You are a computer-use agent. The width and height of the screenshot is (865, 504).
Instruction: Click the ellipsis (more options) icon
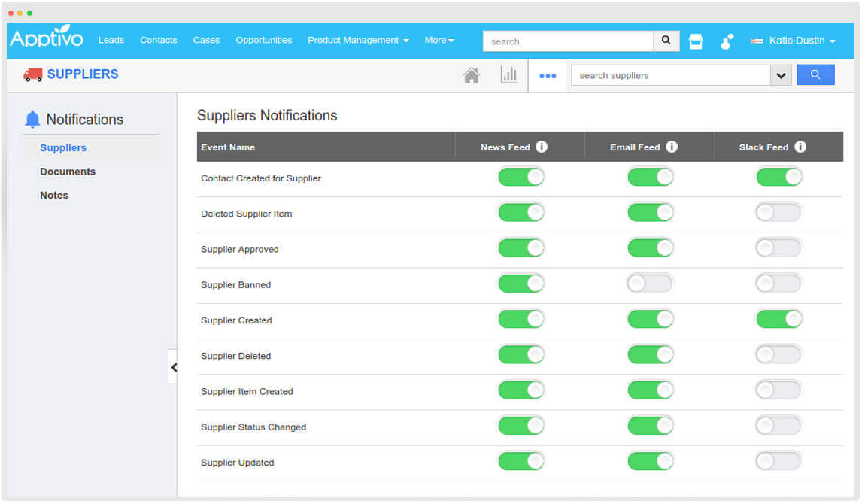[x=547, y=74]
